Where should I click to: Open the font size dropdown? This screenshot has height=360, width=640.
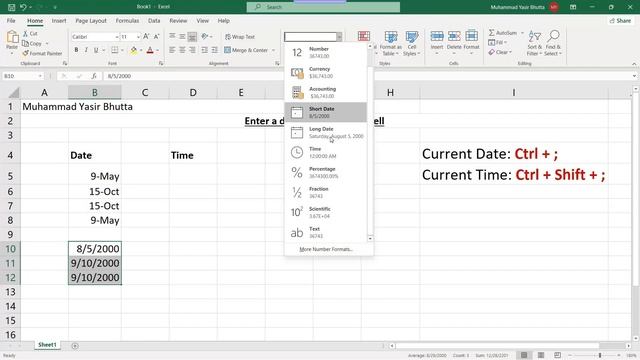pyautogui.click(x=138, y=37)
